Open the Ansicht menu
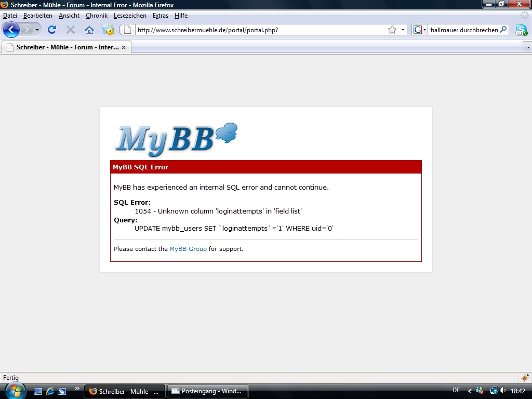532x399 pixels. click(69, 16)
